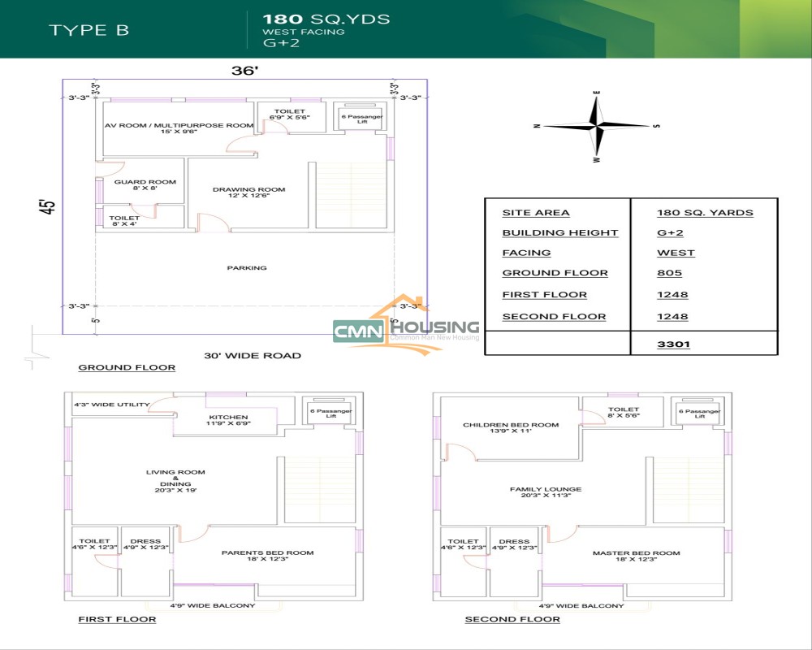Click the Family Lounge label
This screenshot has width=812, height=650.
click(x=545, y=493)
